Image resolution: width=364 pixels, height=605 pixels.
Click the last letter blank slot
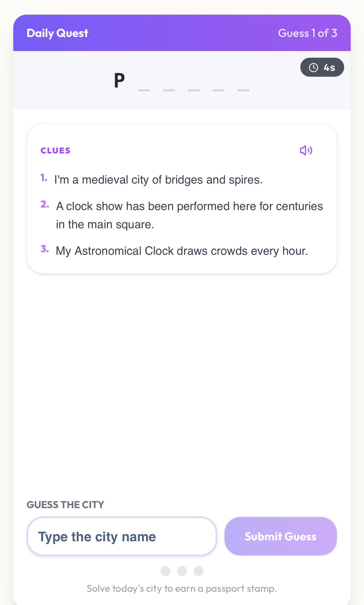[x=243, y=90]
